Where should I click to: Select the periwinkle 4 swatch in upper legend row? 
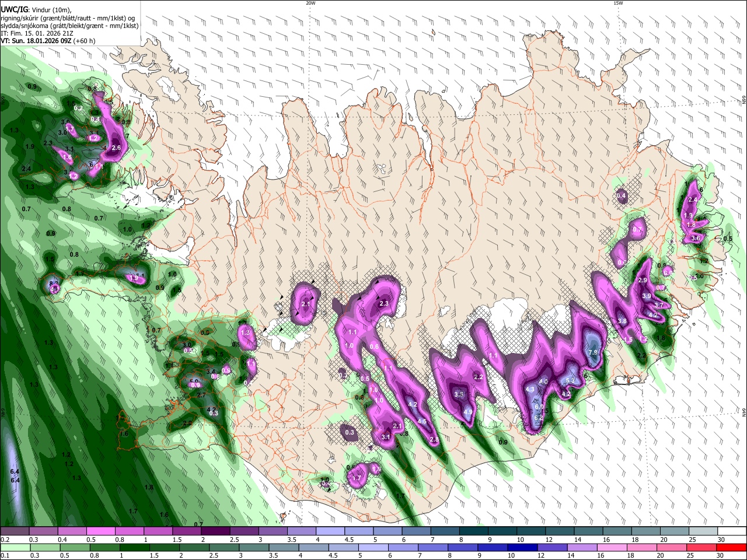coord(330,531)
